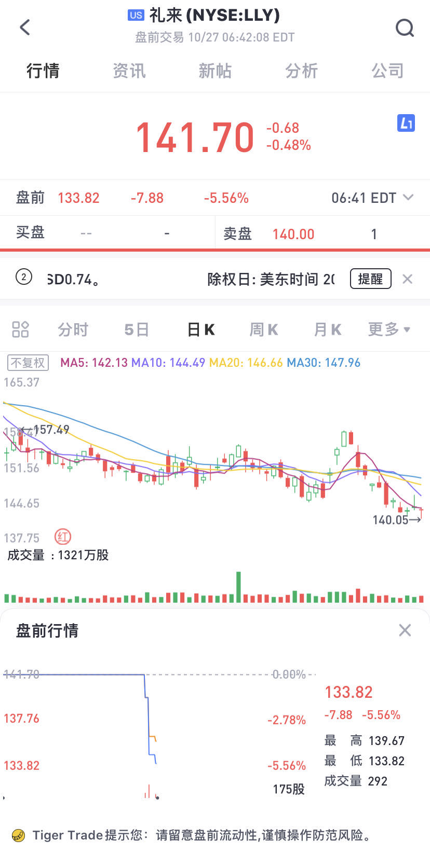Tap the L1 quote level badge
The width and height of the screenshot is (430, 868).
click(406, 123)
